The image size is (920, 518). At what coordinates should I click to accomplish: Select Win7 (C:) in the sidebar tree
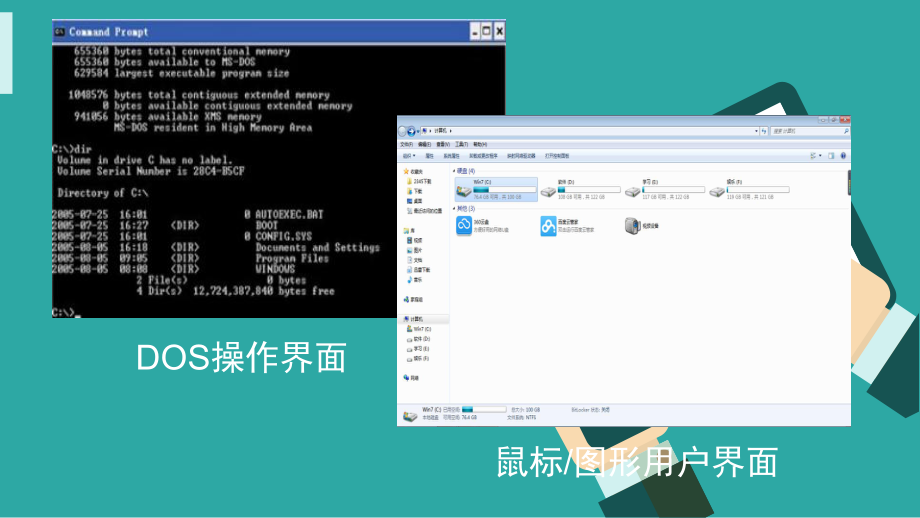[x=419, y=329]
